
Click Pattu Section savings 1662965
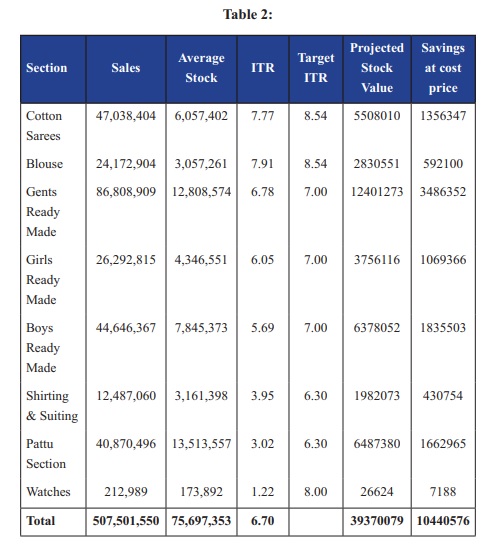443,444
